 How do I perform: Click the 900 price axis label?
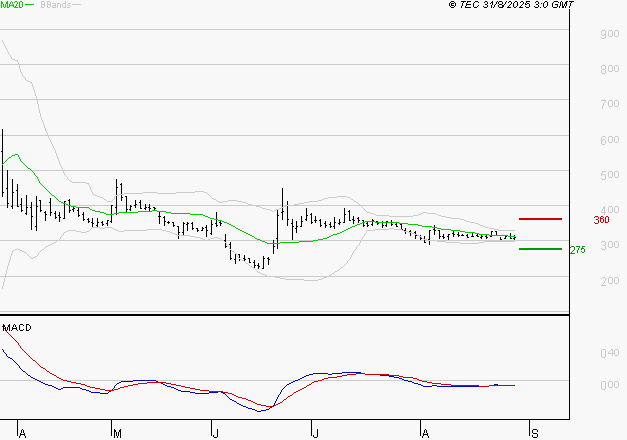(609, 34)
